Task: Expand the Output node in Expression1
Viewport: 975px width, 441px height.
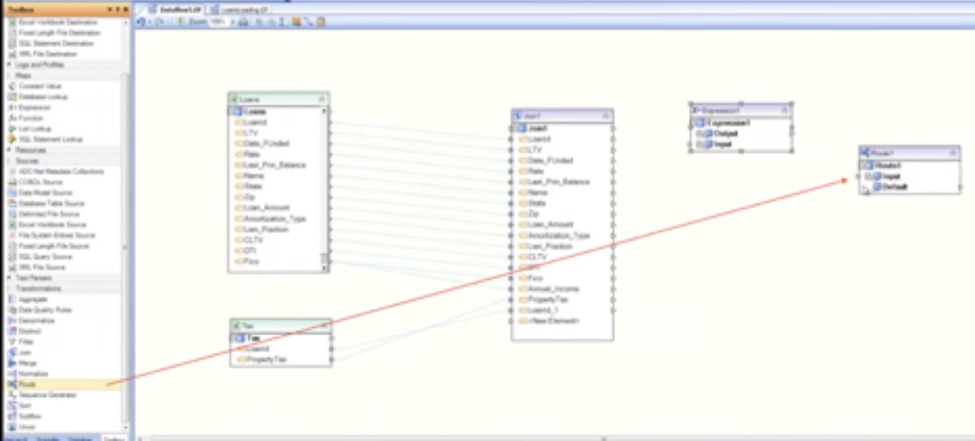Action: tap(697, 133)
